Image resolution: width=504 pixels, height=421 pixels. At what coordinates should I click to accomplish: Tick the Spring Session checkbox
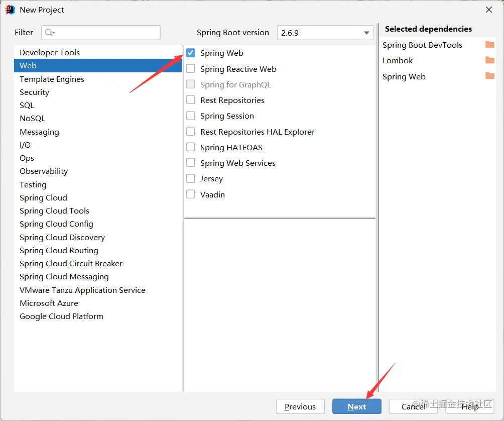coord(191,116)
